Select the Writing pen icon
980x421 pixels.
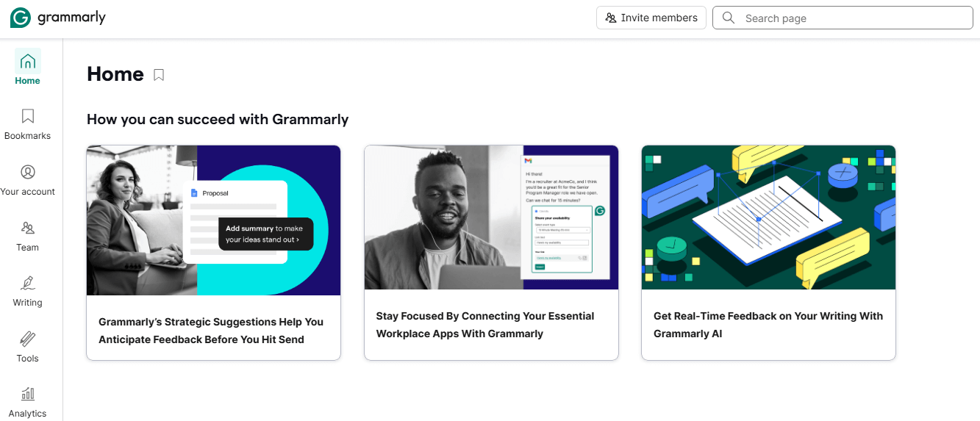[28, 284]
